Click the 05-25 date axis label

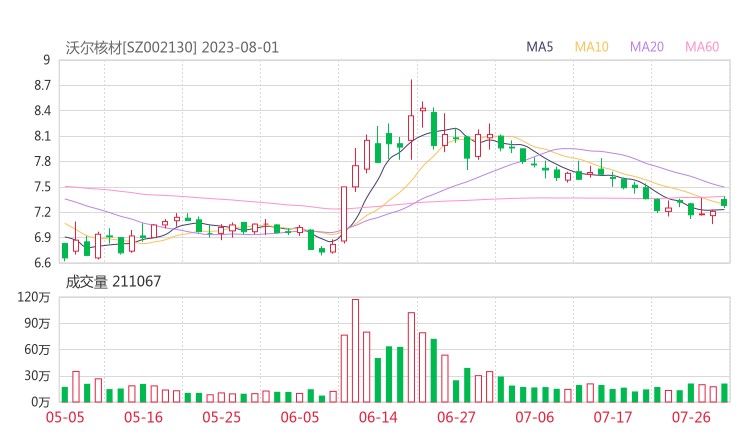click(221, 417)
